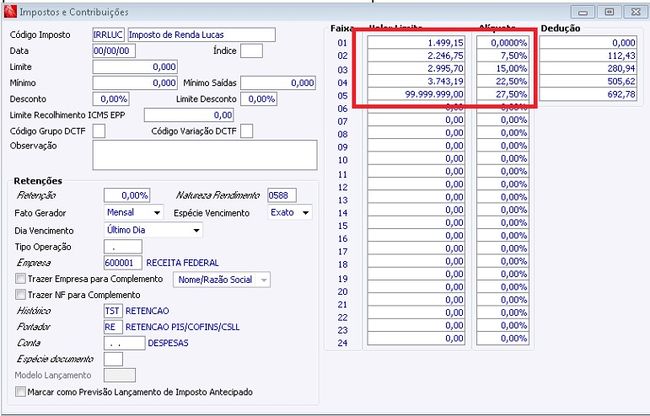Image resolution: width=650 pixels, height=416 pixels.
Task: Close the Impostos e Contribuições window
Action: [x=635, y=12]
